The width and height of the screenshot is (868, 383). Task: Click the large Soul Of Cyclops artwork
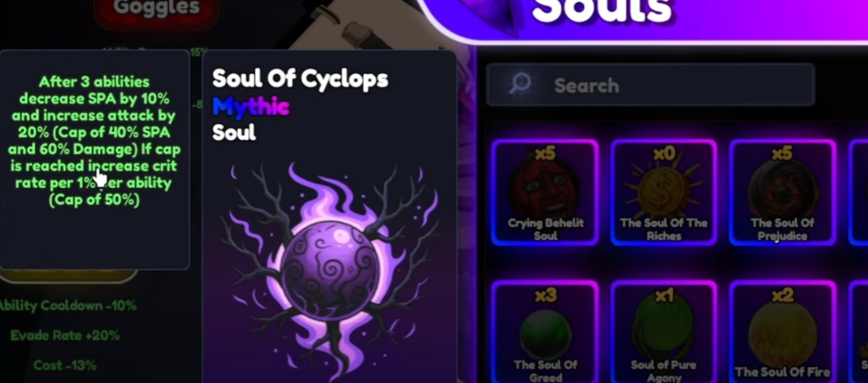tap(330, 269)
